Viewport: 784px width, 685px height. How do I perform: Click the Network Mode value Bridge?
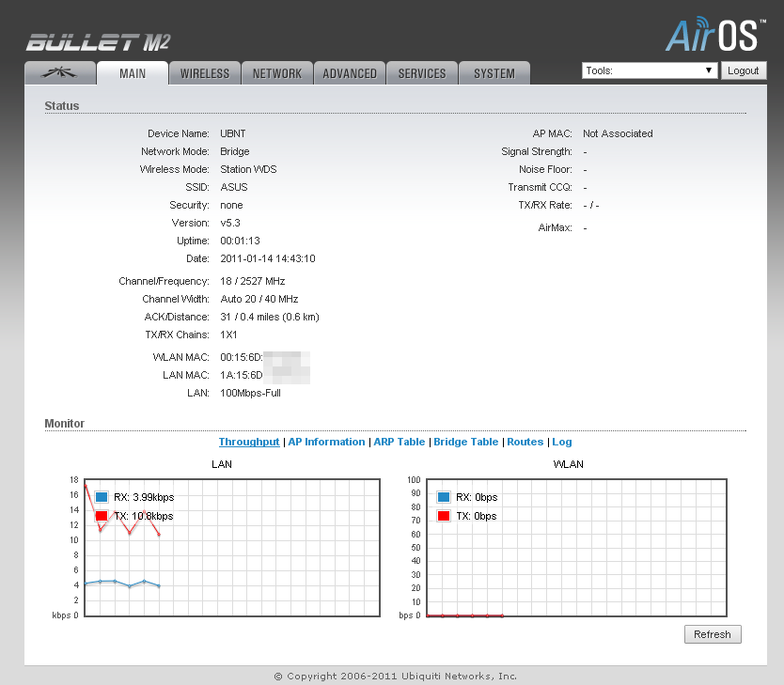point(234,151)
